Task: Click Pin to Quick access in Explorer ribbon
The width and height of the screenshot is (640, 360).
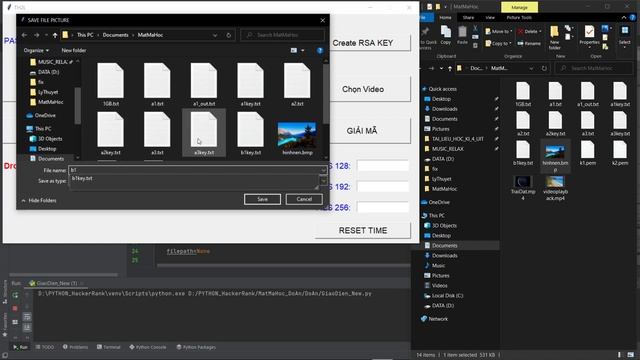Action: (x=426, y=37)
